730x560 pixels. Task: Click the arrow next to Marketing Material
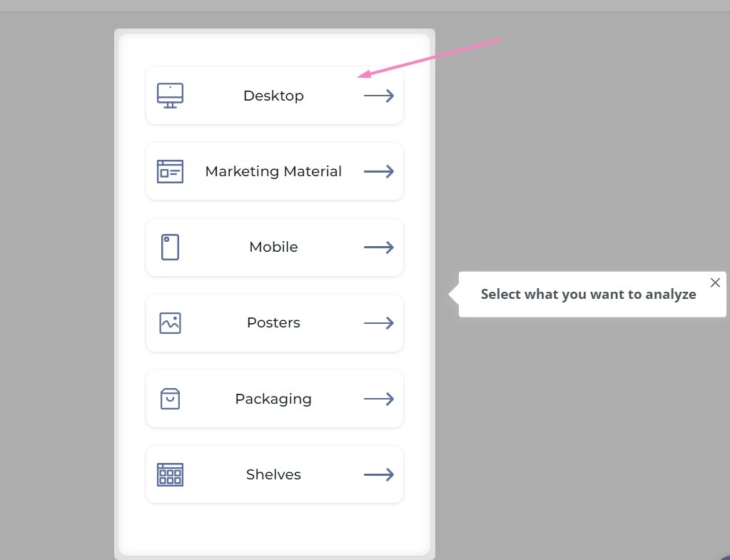[379, 171]
